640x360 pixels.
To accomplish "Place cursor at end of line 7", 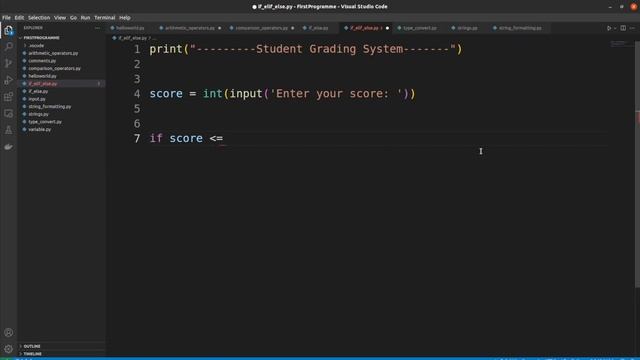I will tap(224, 138).
